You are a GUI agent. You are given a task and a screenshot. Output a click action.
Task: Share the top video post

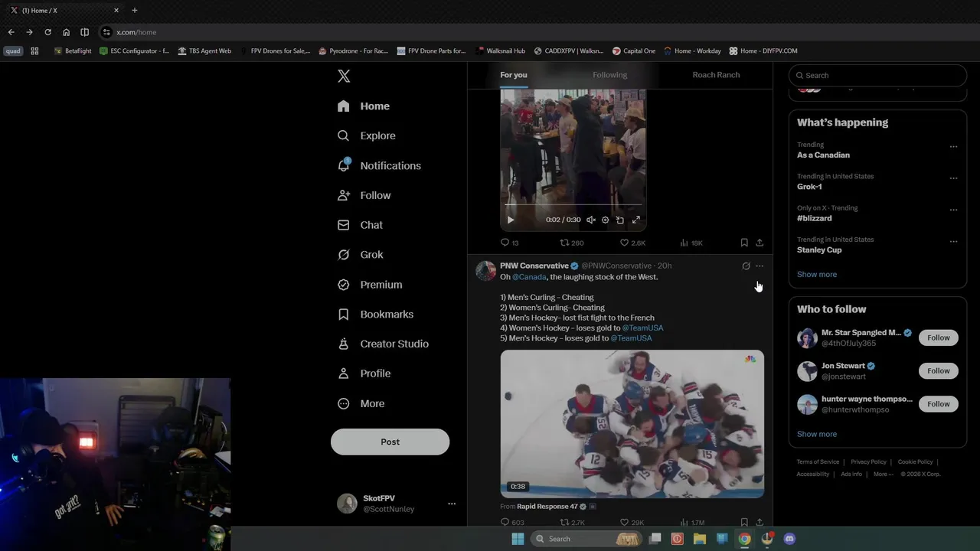(759, 243)
